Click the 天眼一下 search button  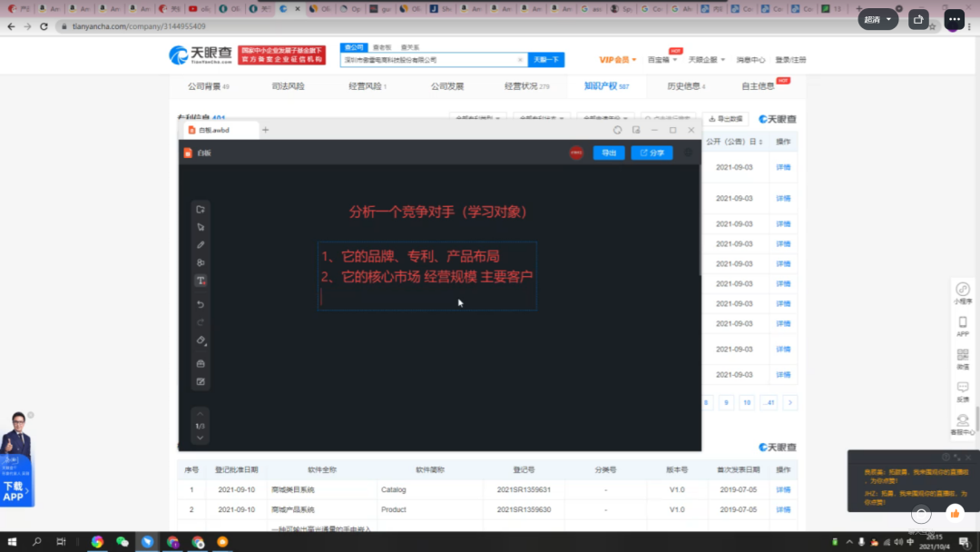546,59
